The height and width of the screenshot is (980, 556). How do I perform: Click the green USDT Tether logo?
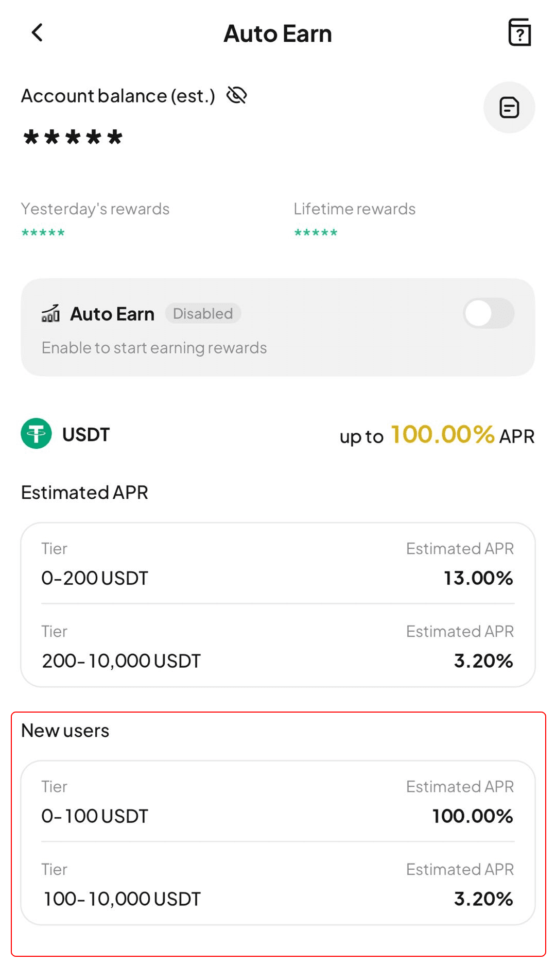(36, 434)
